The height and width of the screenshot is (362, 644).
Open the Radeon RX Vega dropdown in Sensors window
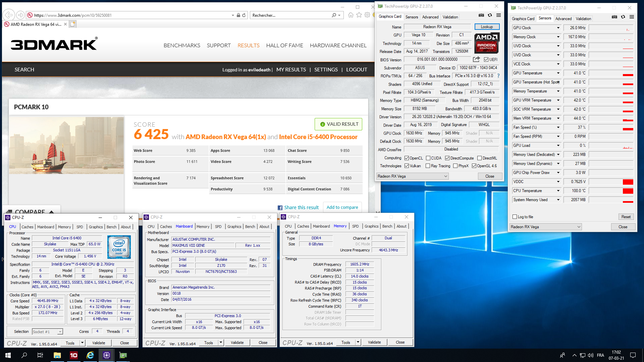(x=545, y=227)
